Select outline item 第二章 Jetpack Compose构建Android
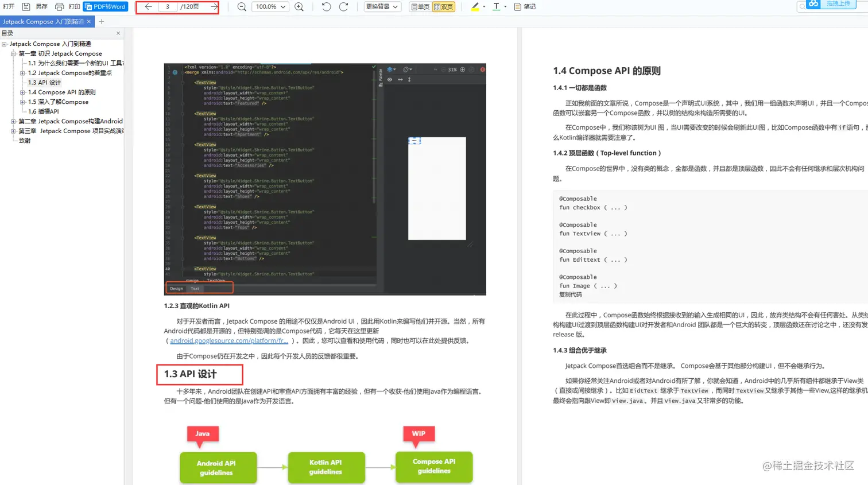Screen dimensions: 868x485 pyautogui.click(x=71, y=122)
